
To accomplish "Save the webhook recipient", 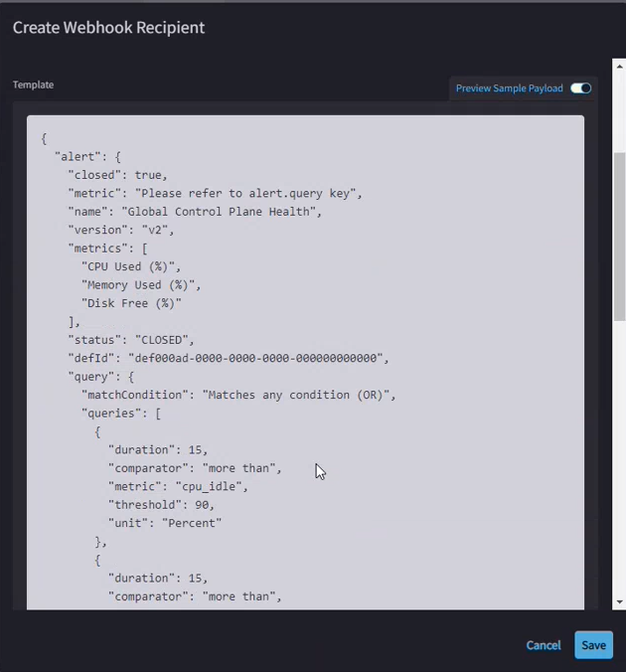I will click(593, 645).
